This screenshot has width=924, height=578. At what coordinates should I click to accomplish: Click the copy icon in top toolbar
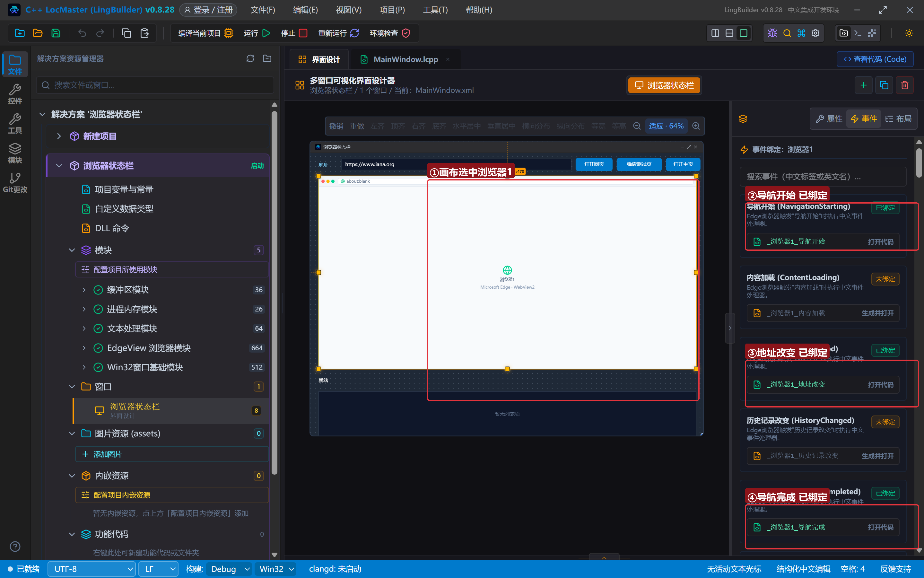(x=126, y=33)
